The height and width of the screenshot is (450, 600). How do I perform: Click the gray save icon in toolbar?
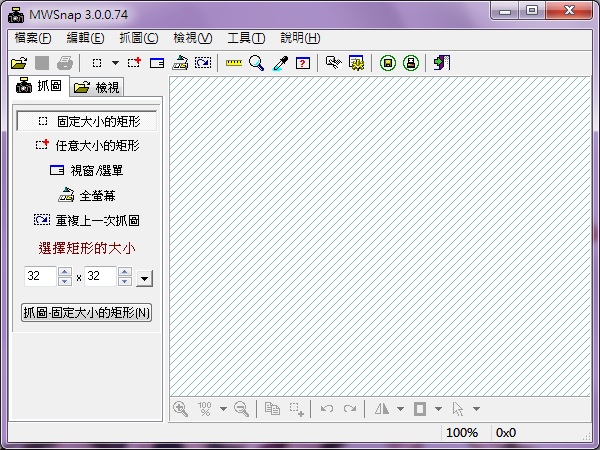coord(42,63)
